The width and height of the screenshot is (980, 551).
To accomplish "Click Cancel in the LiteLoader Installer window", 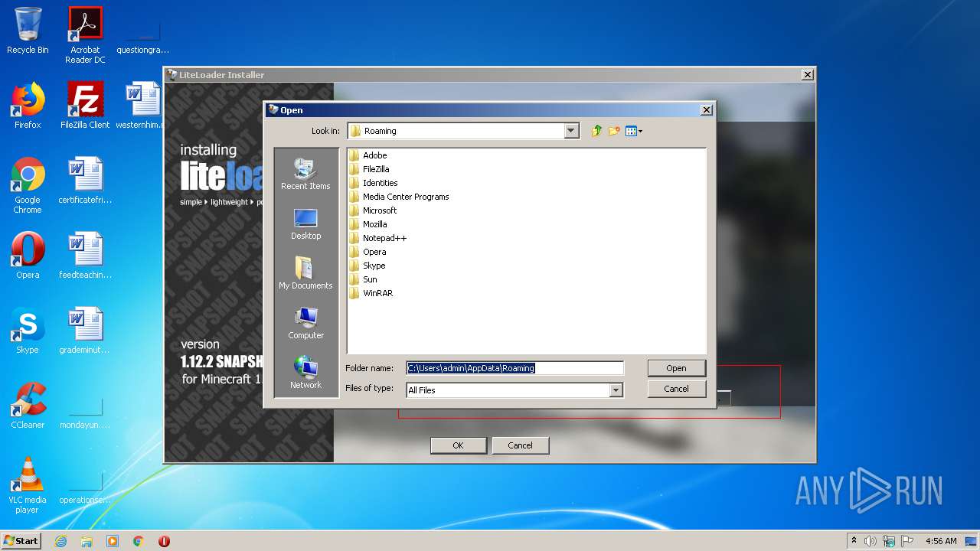I will [x=520, y=445].
